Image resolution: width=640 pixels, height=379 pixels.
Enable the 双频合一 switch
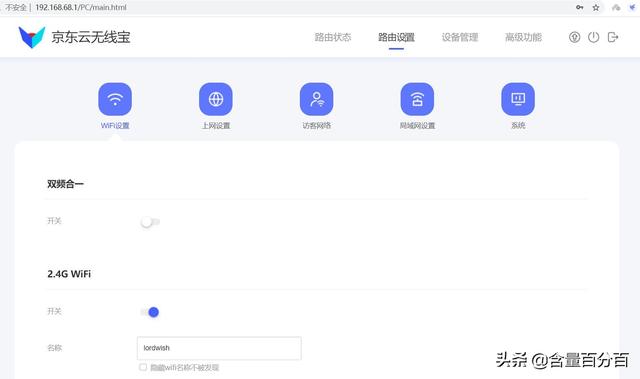pos(150,222)
